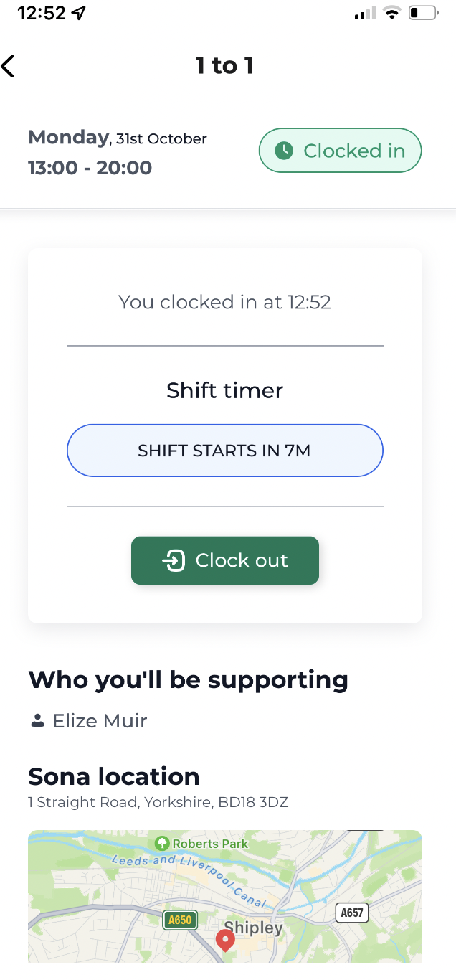Image resolution: width=456 pixels, height=980 pixels.
Task: Tap the Sona location address text
Action: tap(158, 802)
